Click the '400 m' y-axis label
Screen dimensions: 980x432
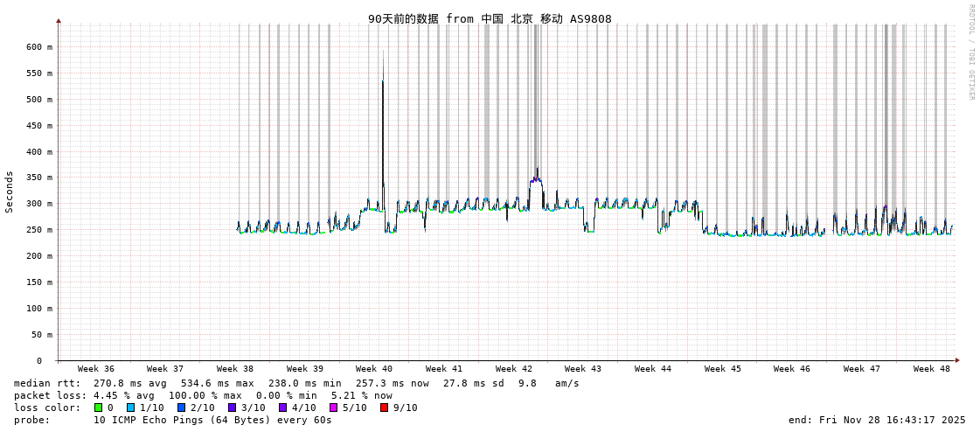coord(40,151)
